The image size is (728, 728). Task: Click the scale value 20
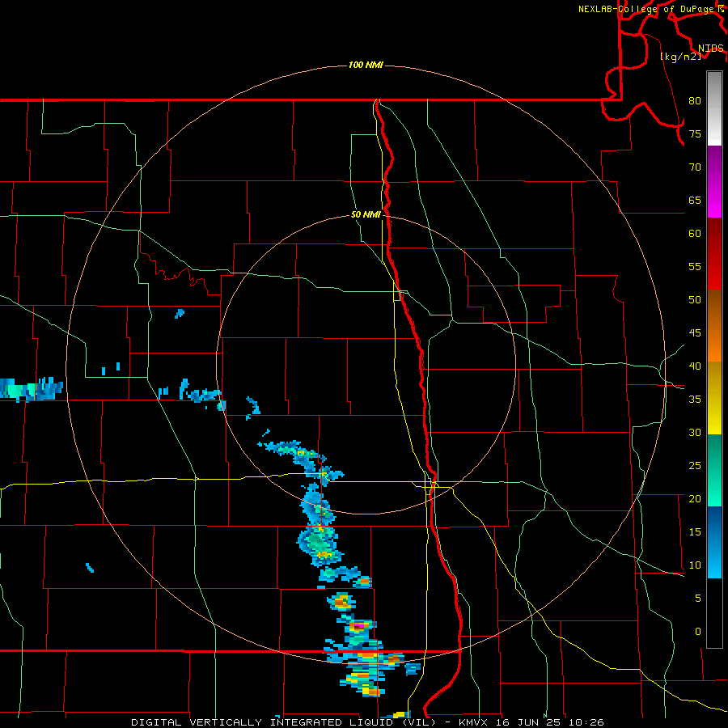(695, 498)
